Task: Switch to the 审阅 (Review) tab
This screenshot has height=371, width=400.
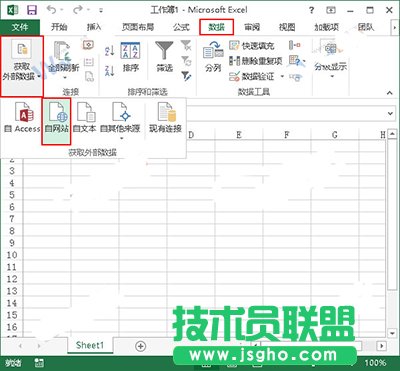Action: click(x=252, y=27)
